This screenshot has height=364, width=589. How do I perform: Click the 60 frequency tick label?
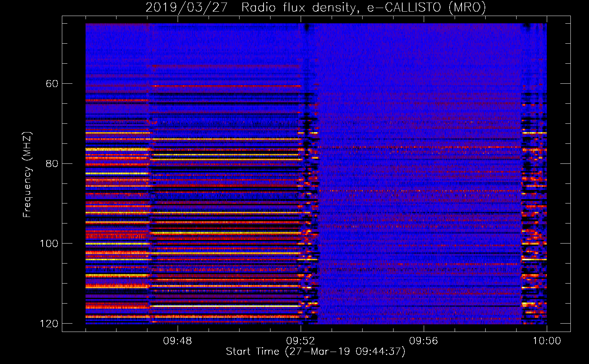coord(52,84)
